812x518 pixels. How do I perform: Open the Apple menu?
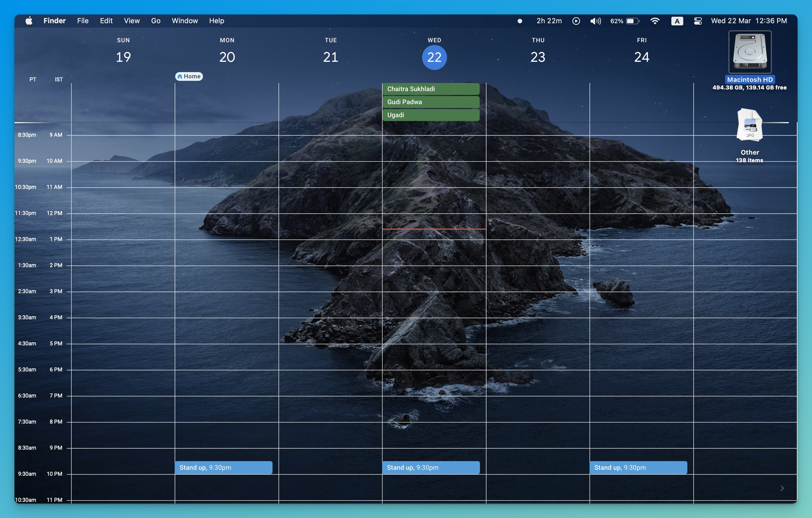(29, 21)
